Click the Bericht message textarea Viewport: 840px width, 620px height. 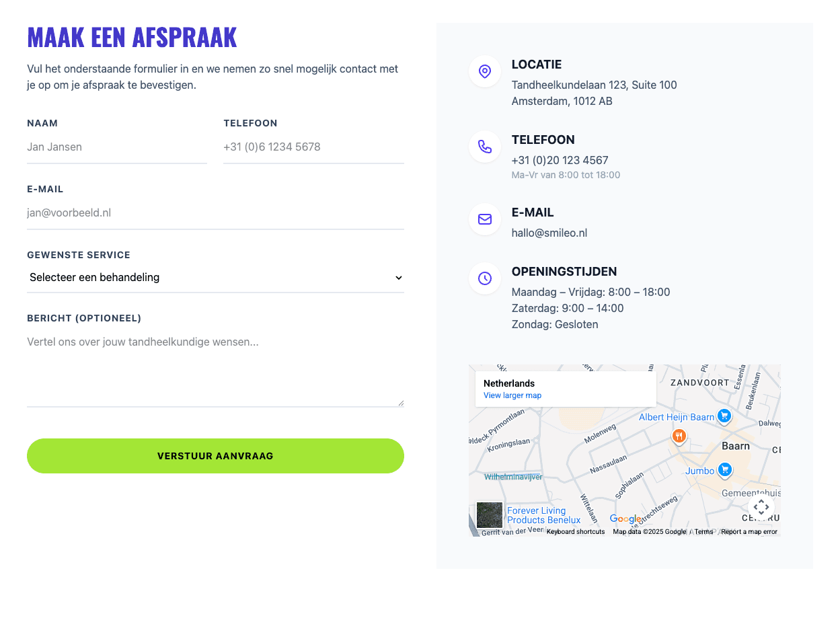215,369
